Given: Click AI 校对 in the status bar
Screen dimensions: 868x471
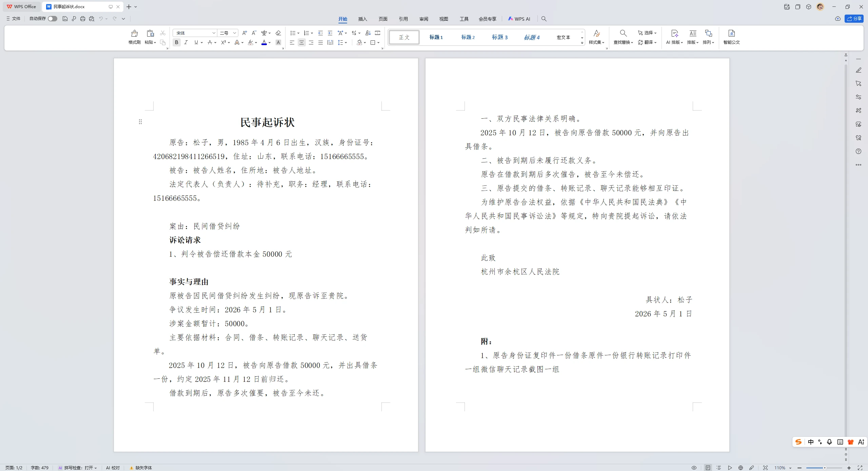Looking at the screenshot, I should (113, 468).
